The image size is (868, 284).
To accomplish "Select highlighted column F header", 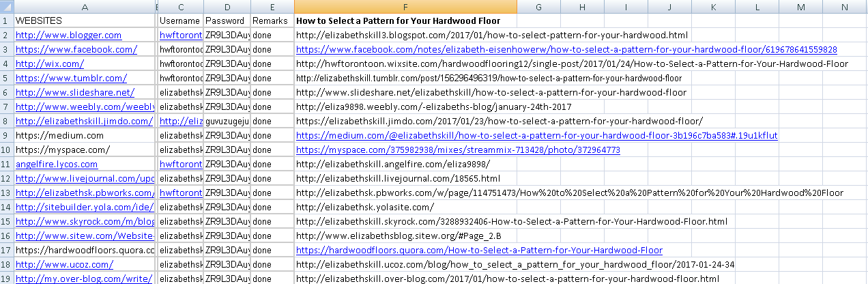I will click(405, 7).
